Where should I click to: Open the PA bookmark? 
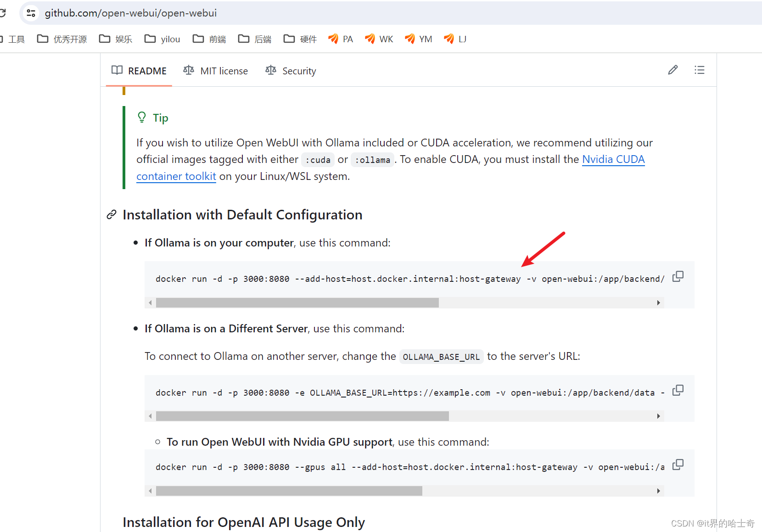[341, 39]
